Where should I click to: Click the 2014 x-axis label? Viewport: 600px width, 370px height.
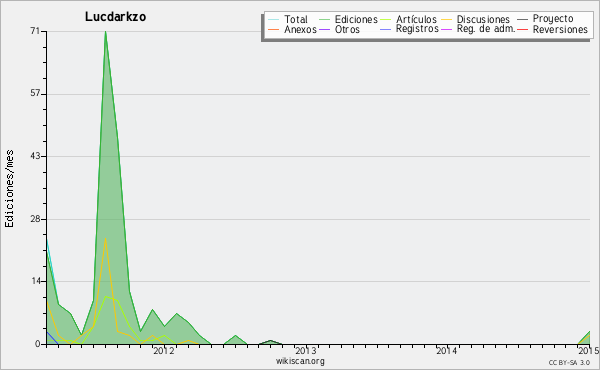pyautogui.click(x=447, y=350)
